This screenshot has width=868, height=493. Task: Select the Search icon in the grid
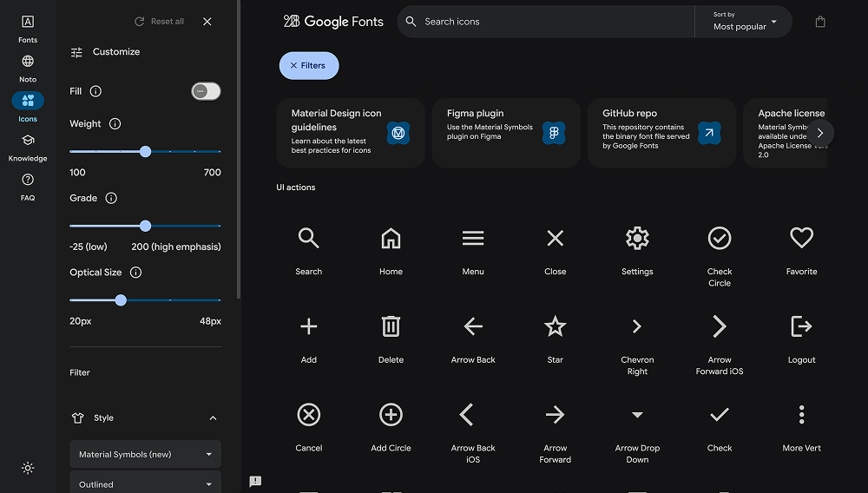tap(308, 238)
